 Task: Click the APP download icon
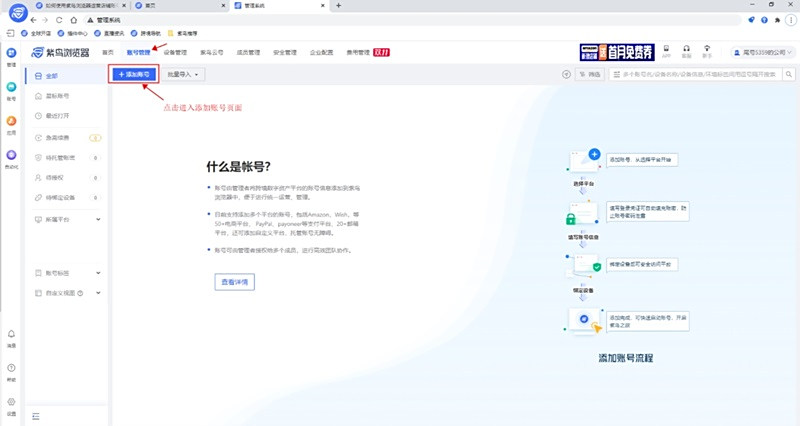click(665, 50)
